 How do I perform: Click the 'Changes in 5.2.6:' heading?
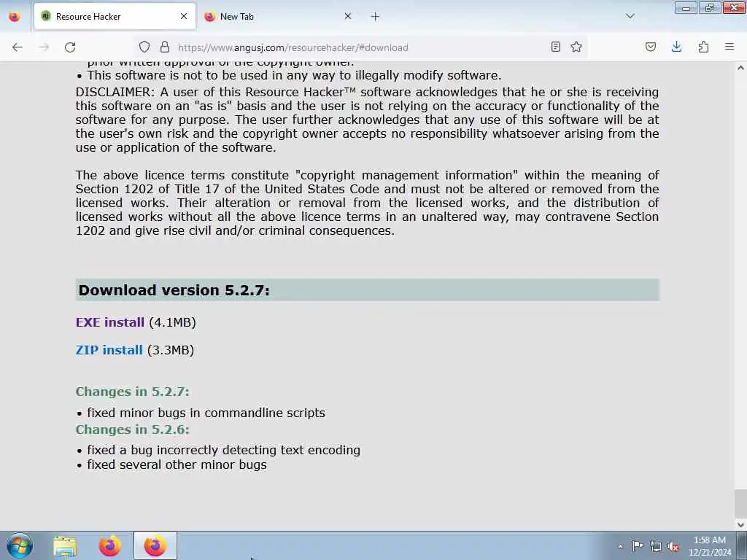pyautogui.click(x=133, y=429)
